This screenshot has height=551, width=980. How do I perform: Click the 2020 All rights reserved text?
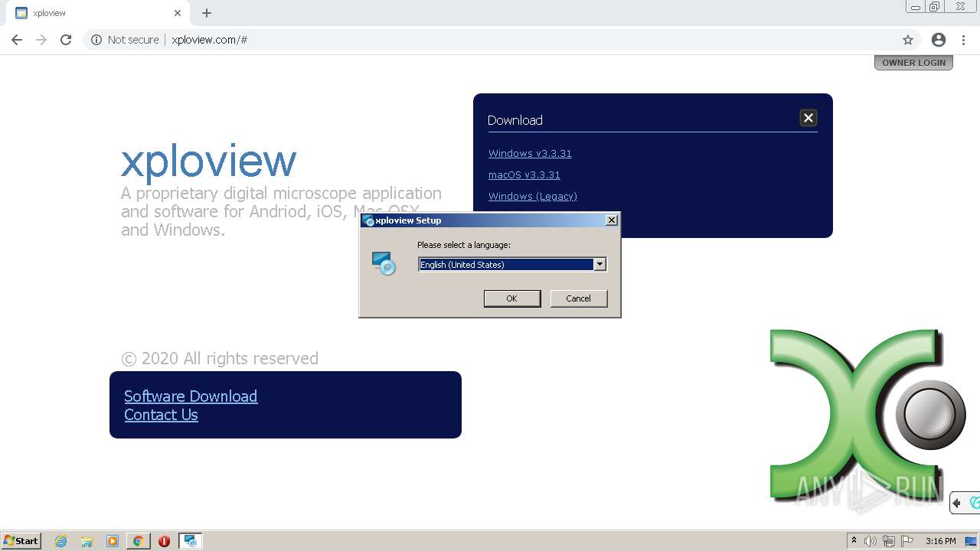[x=220, y=358]
